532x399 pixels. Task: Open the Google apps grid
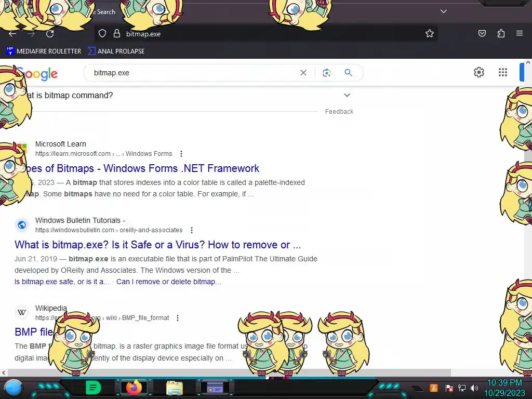(x=503, y=72)
